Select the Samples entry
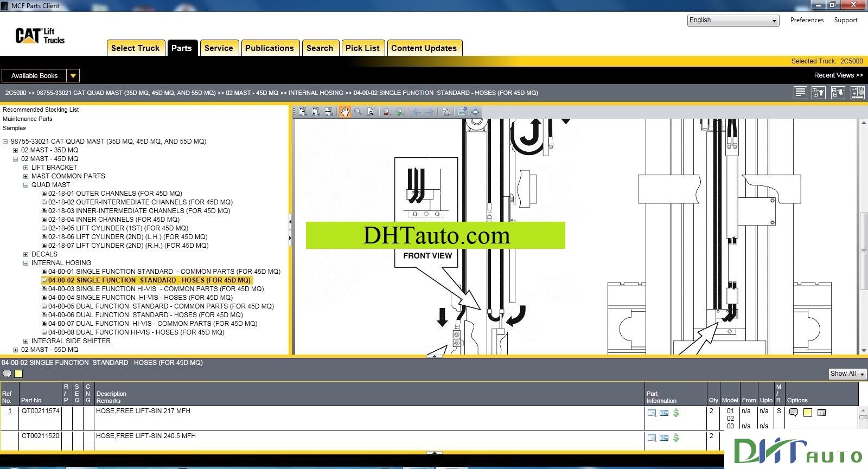The height and width of the screenshot is (469, 868). [14, 128]
